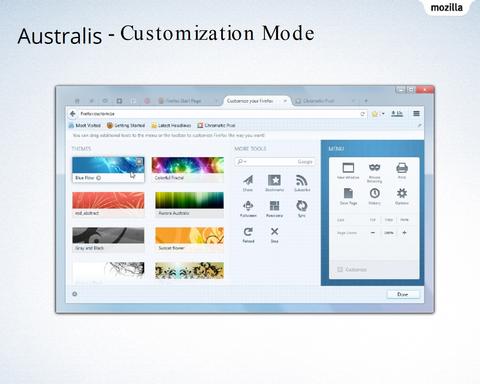Open the History clock icon
This screenshot has height=384, width=480.
coord(375,193)
